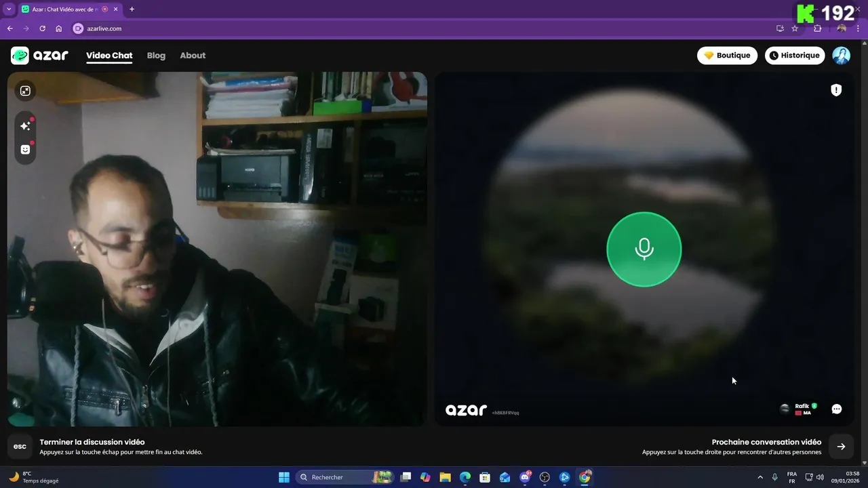Click the Rechercher taskbar search box
The height and width of the screenshot is (488, 868).
(x=346, y=477)
